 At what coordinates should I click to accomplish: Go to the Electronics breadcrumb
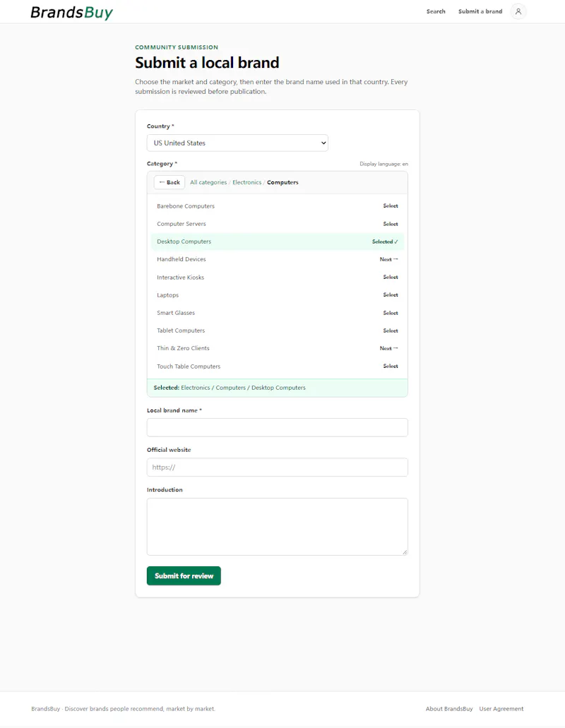[x=247, y=182]
